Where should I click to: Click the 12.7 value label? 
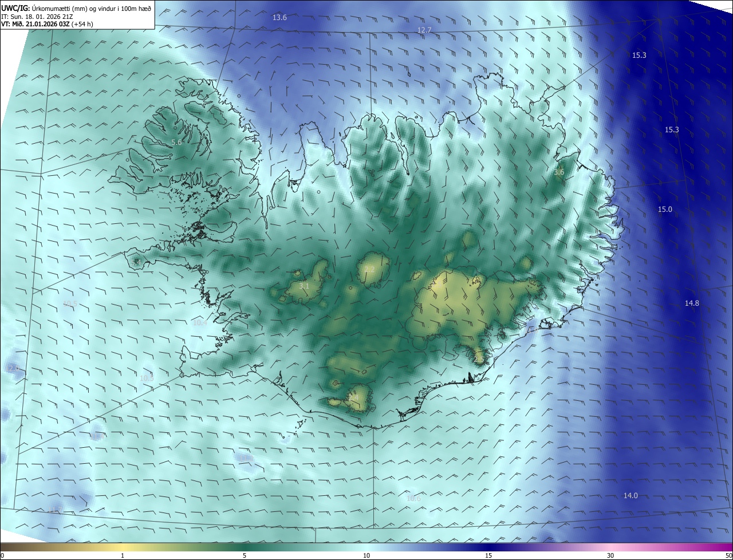pyautogui.click(x=424, y=30)
